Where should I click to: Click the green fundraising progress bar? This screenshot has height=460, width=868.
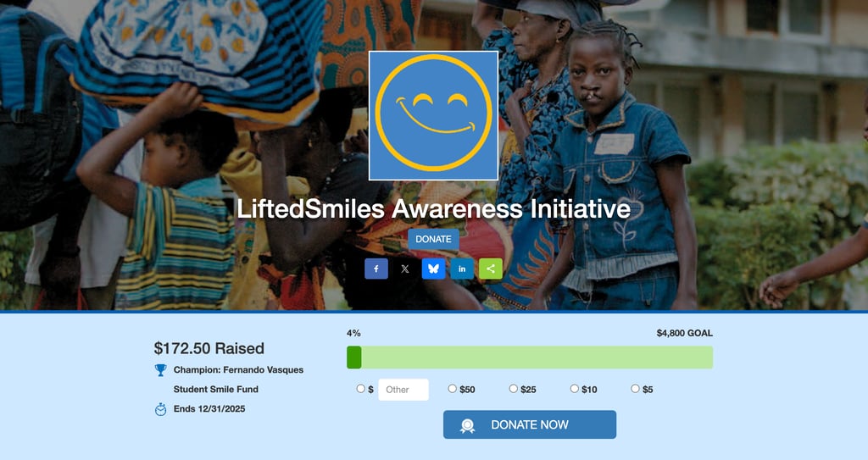(x=530, y=357)
